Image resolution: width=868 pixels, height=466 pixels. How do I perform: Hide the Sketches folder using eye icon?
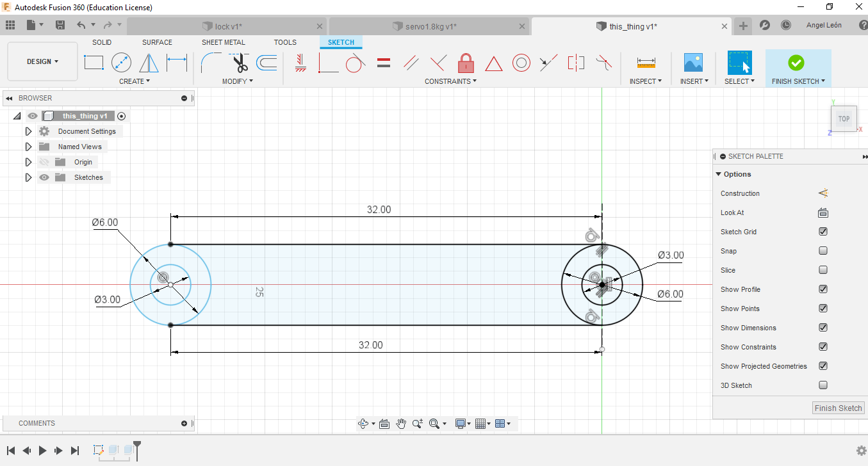click(44, 177)
